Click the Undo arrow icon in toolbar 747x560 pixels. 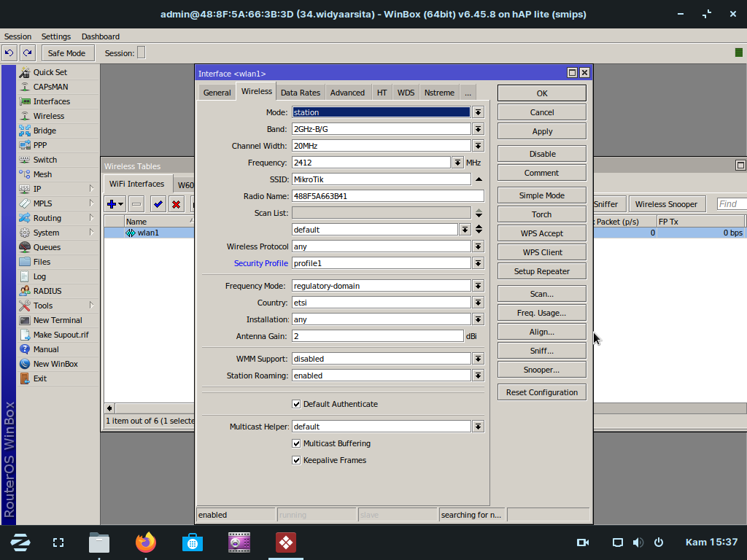pyautogui.click(x=9, y=52)
